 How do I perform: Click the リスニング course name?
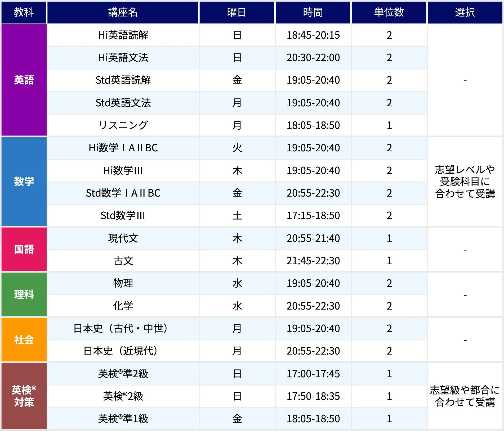123,125
